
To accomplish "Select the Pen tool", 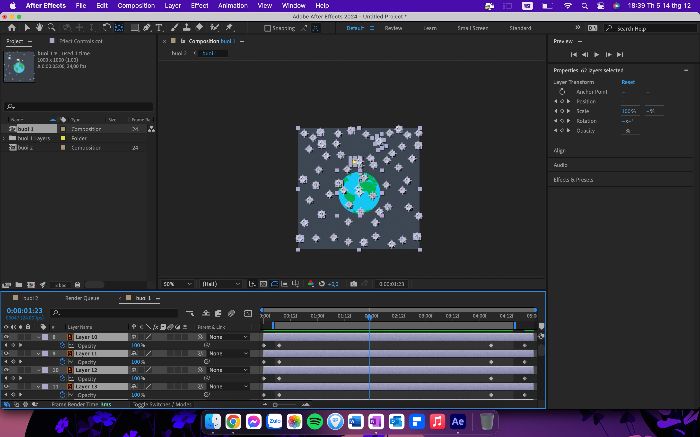I will point(146,28).
